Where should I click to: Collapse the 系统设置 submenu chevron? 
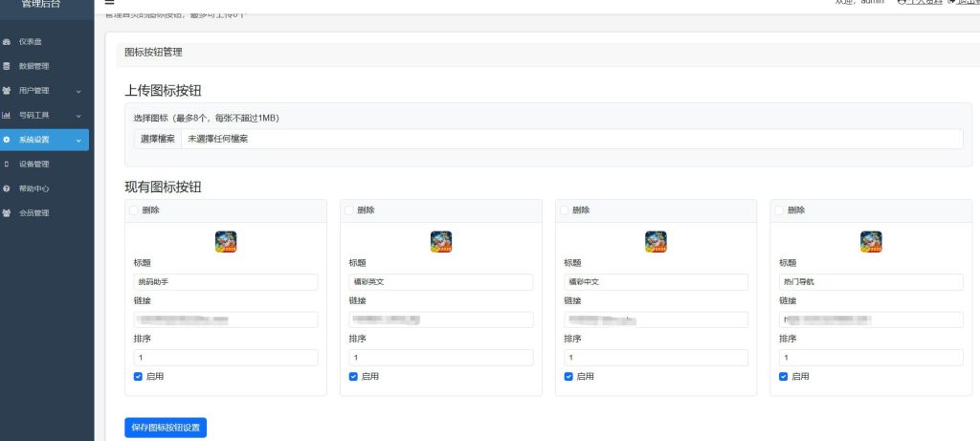pyautogui.click(x=78, y=141)
